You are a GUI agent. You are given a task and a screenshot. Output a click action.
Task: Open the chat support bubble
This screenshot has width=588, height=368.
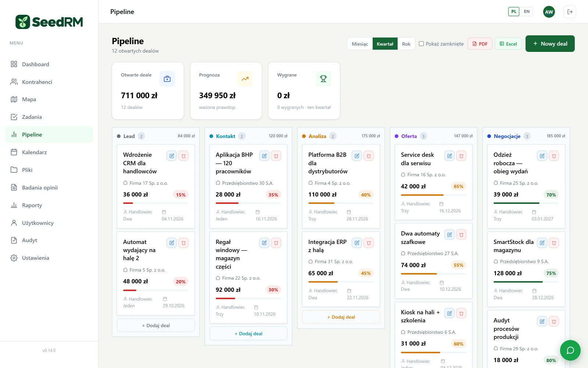[570, 350]
